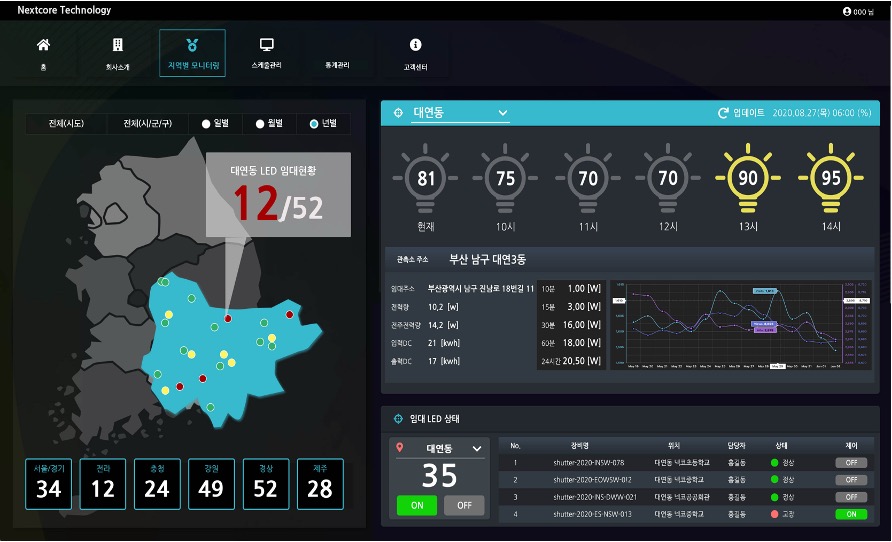This screenshot has height=542, width=892.
Task: Click the 입력DC 21 [kwh] value
Action: [x=444, y=343]
